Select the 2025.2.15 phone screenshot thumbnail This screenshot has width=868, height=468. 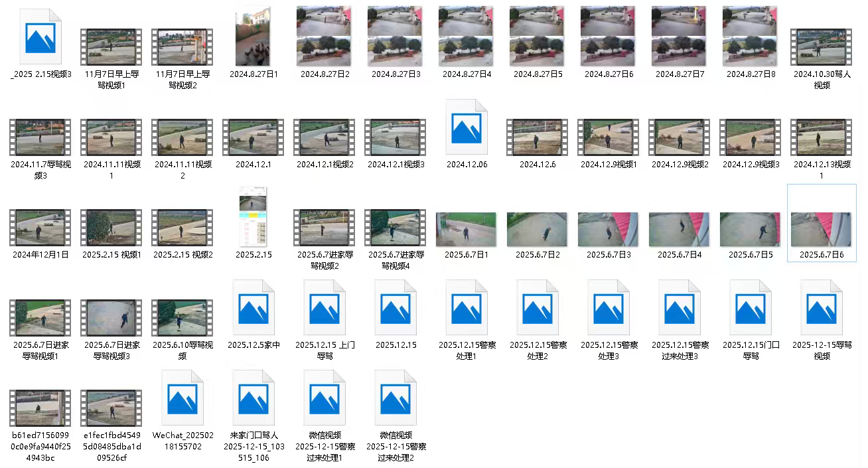tap(253, 216)
